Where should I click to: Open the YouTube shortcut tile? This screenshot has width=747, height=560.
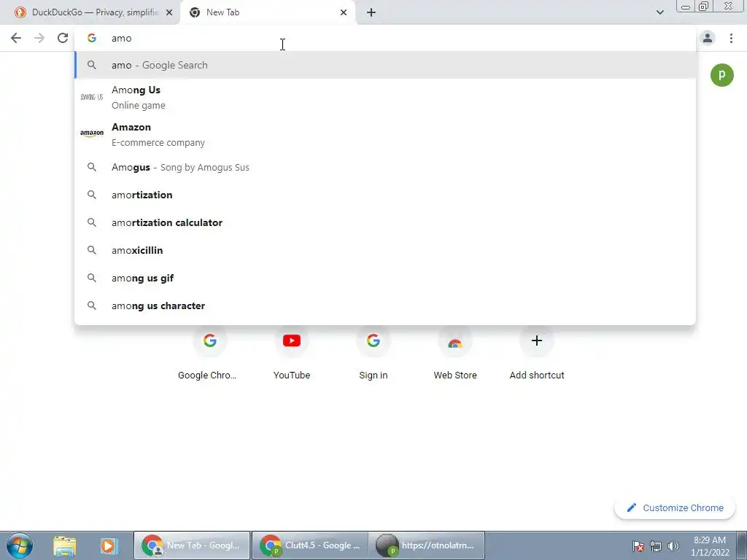click(x=292, y=355)
